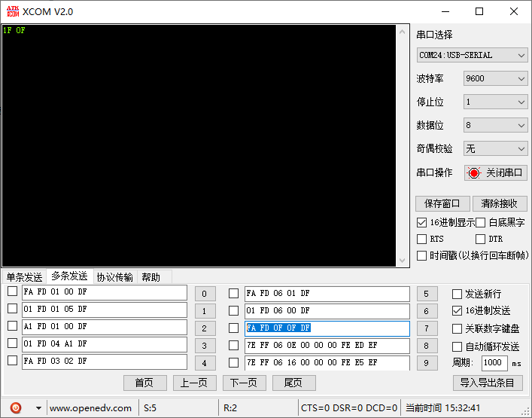Enable the 白底黑字 checkbox

click(x=480, y=223)
